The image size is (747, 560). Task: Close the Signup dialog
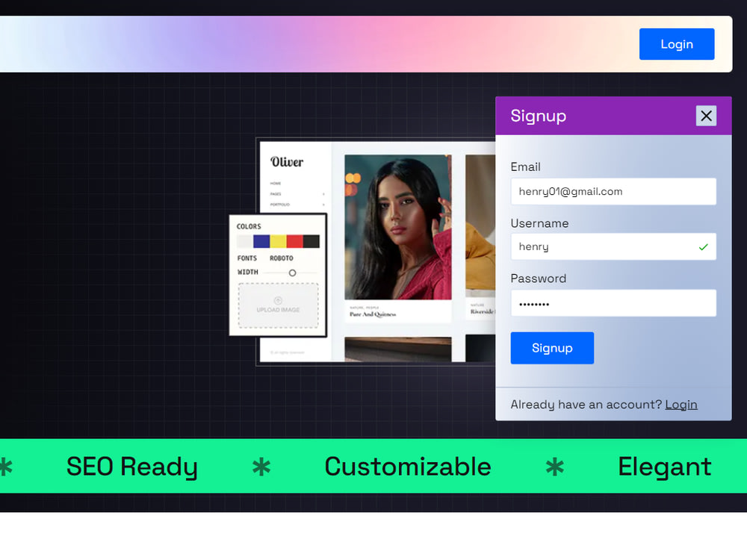[x=706, y=116]
